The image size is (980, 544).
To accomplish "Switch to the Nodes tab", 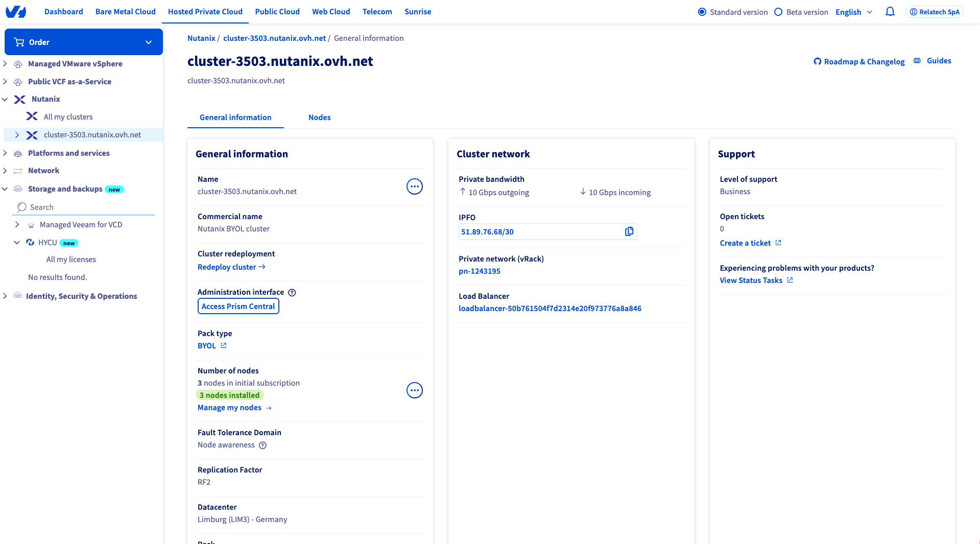I will coord(319,117).
